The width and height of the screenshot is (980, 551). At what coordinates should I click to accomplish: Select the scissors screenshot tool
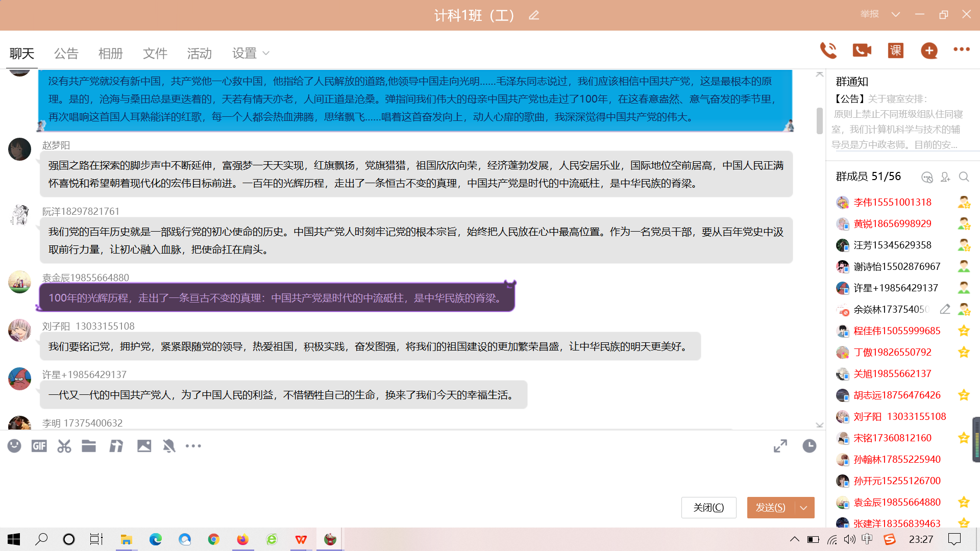click(64, 446)
